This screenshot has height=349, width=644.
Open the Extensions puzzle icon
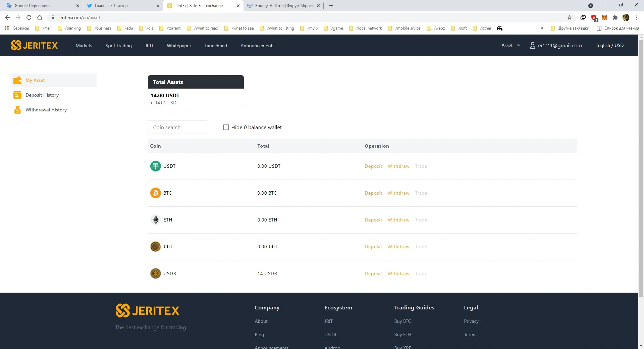pyautogui.click(x=615, y=17)
